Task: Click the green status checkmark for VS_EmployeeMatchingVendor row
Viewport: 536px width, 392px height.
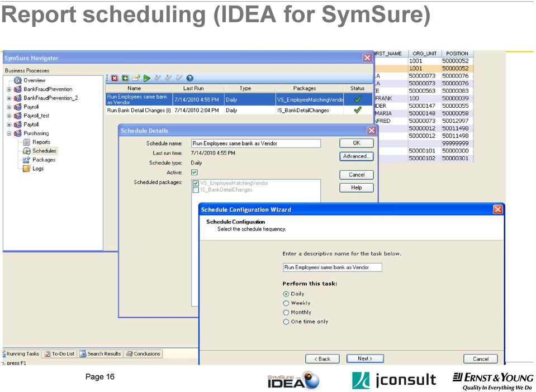Action: [358, 99]
